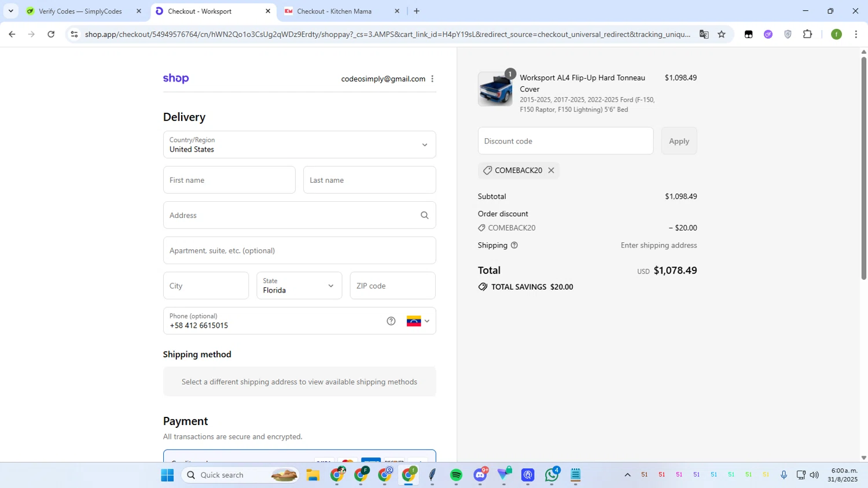Open File Explorer from taskbar

pyautogui.click(x=313, y=475)
